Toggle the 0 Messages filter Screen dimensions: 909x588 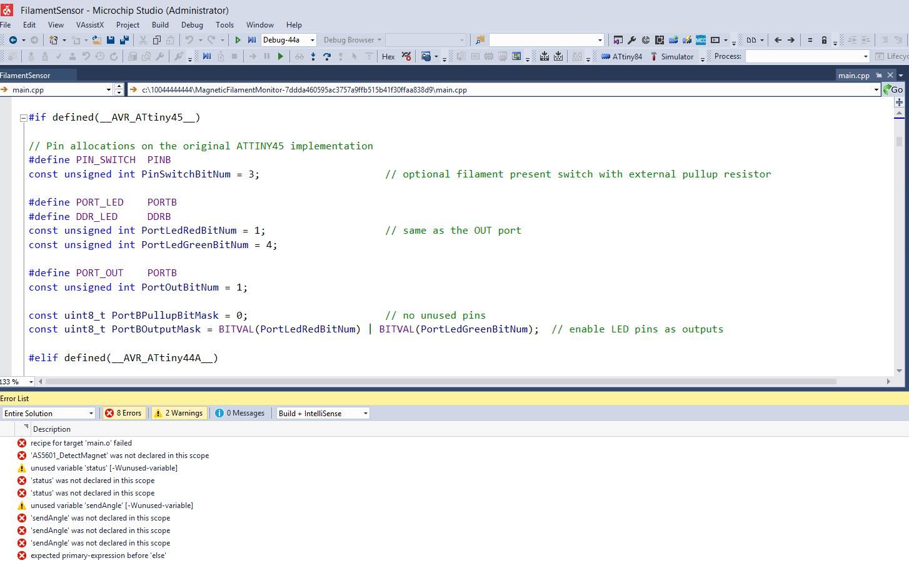[x=240, y=413]
